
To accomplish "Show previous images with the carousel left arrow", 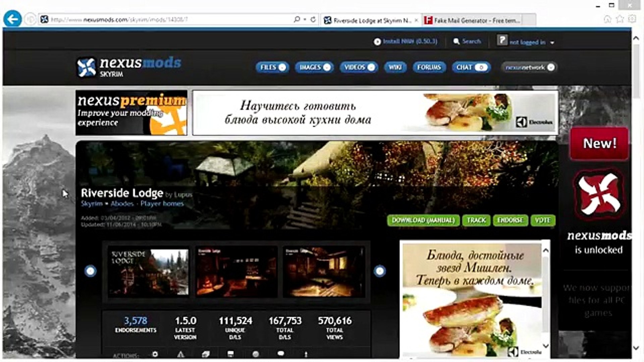I will (x=90, y=271).
